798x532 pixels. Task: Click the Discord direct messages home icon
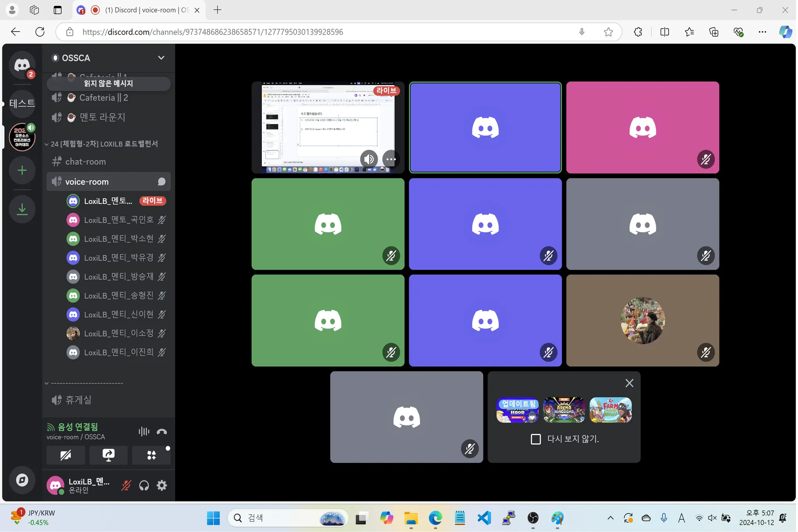pos(22,65)
